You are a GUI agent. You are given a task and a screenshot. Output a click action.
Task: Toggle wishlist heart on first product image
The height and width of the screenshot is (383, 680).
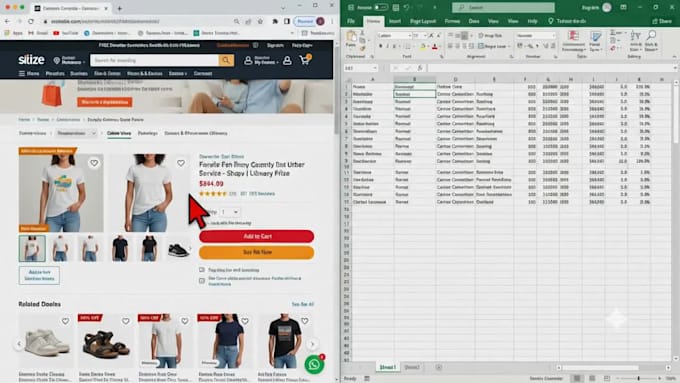coord(94,163)
